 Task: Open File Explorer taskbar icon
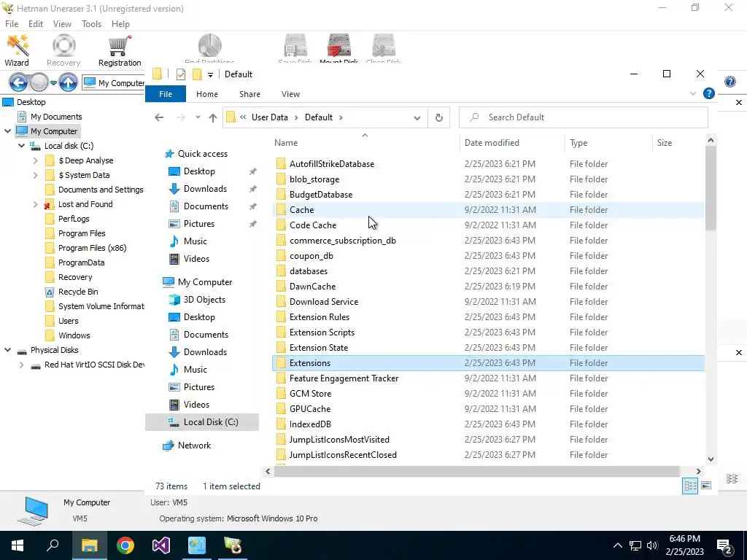point(90,545)
